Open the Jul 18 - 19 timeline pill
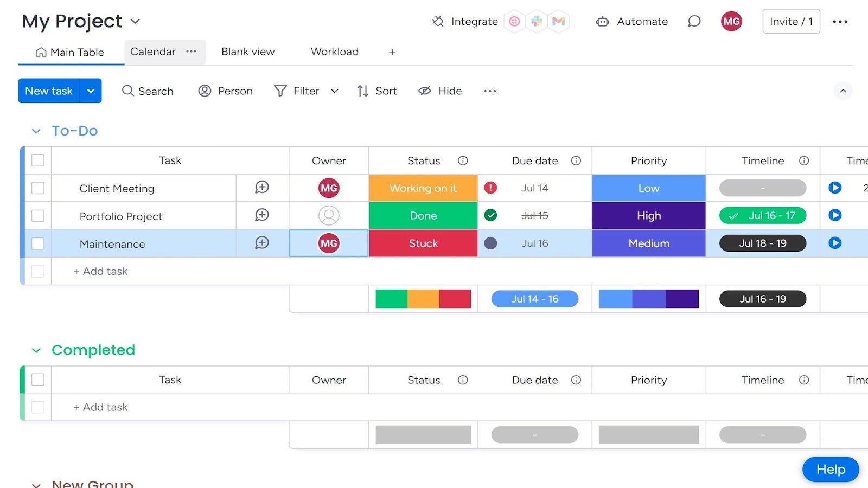 coord(763,243)
